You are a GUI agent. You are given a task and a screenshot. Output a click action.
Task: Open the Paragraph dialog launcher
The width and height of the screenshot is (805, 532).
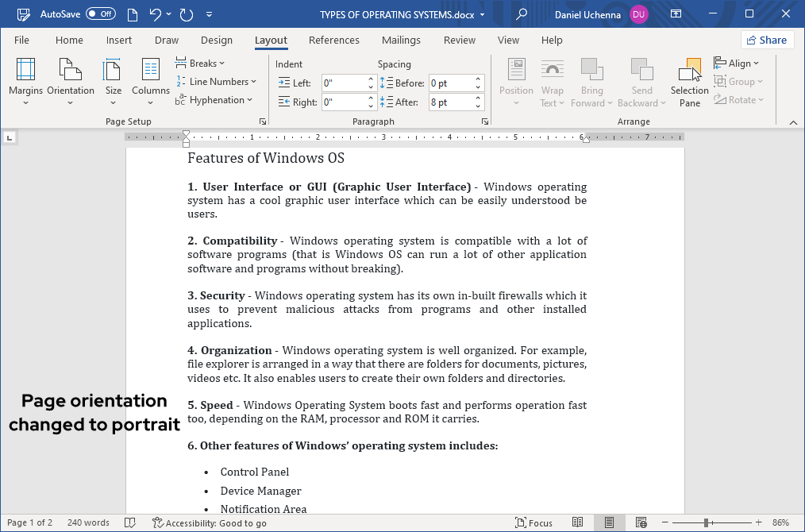(x=484, y=121)
